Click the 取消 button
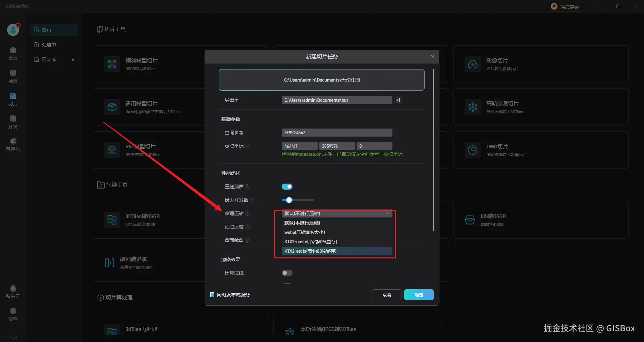Image resolution: width=644 pixels, height=342 pixels. coord(387,295)
